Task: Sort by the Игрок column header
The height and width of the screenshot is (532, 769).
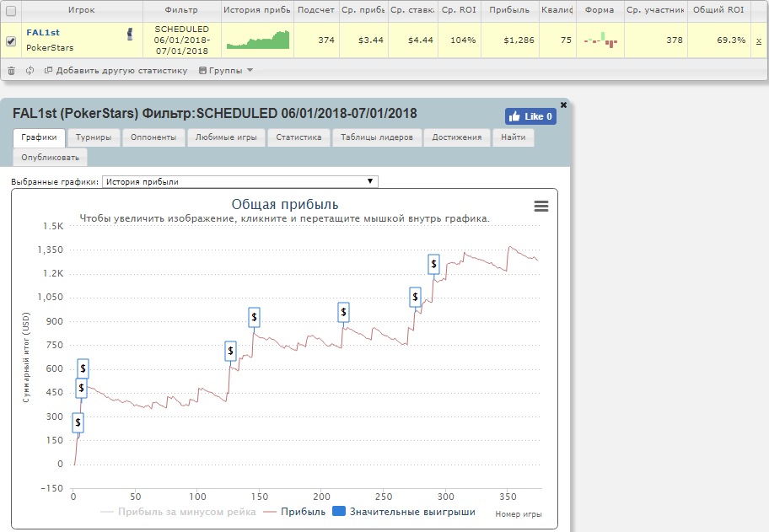Action: [x=82, y=10]
